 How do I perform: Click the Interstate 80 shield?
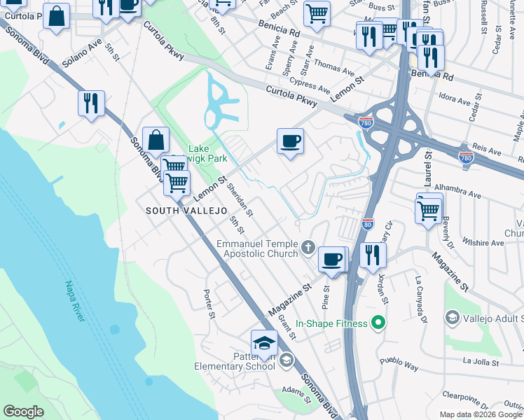[x=368, y=225]
